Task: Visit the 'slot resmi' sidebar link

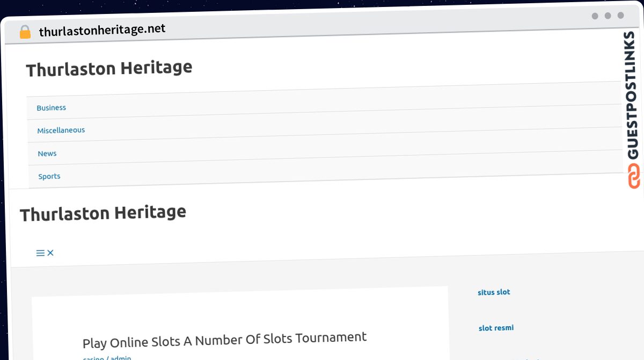Action: [496, 328]
